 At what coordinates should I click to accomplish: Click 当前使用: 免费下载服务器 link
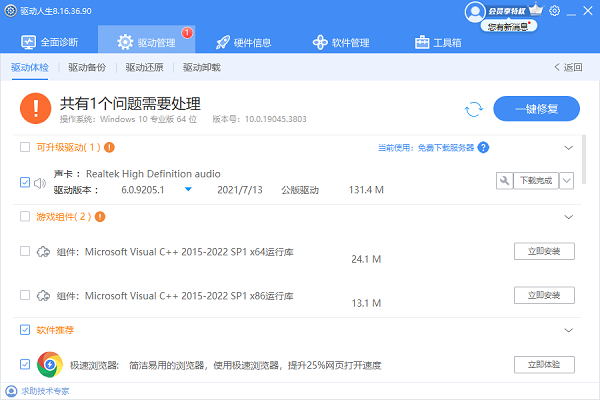pyautogui.click(x=426, y=148)
